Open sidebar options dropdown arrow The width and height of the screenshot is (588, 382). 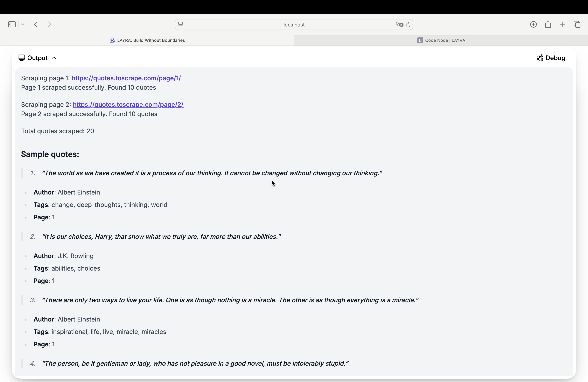tap(23, 24)
